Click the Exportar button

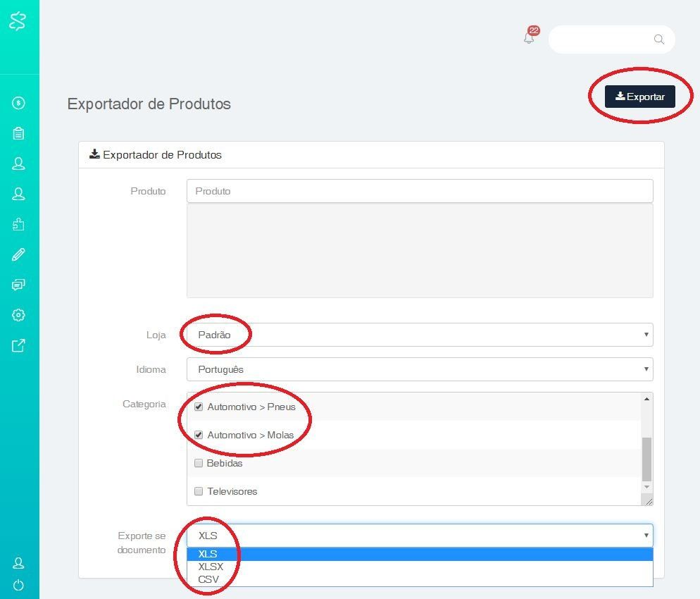point(639,97)
